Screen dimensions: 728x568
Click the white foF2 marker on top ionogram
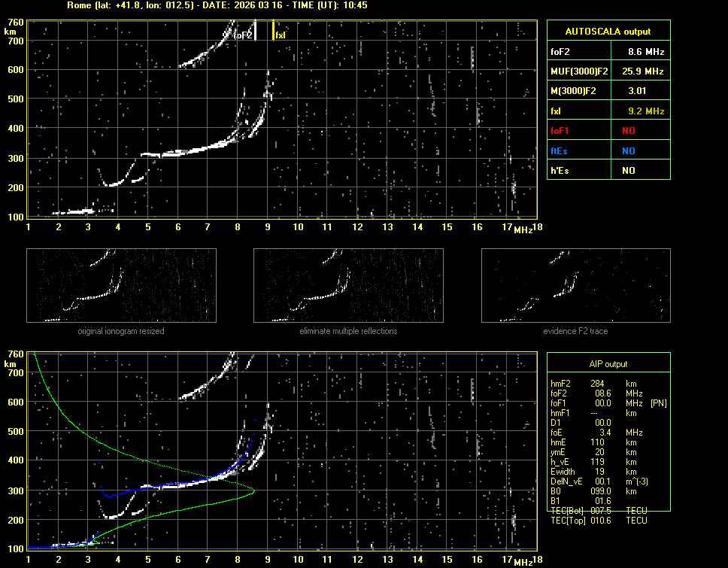point(256,30)
